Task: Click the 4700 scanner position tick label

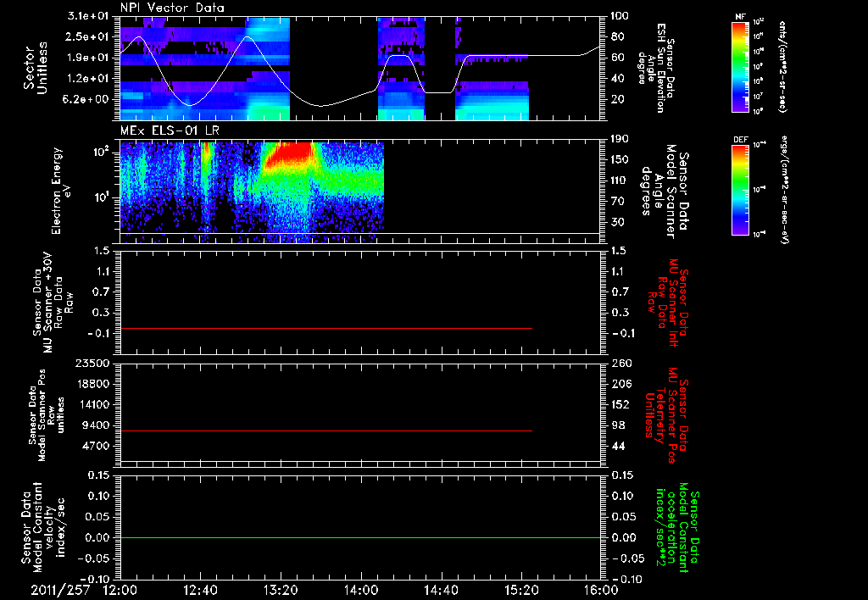Action: point(97,446)
